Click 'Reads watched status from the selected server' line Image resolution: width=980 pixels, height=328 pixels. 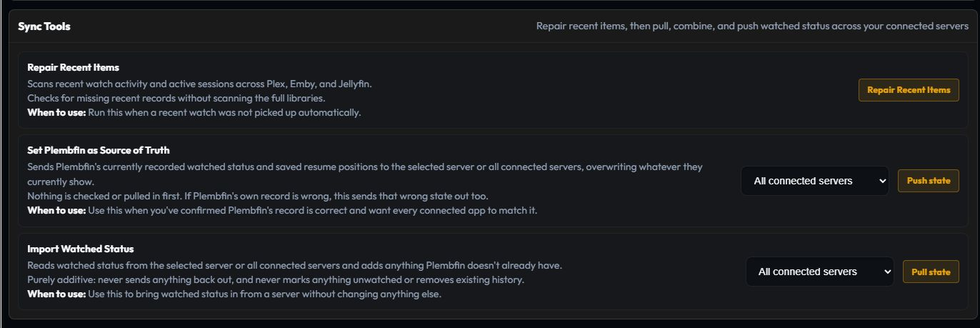(294, 266)
